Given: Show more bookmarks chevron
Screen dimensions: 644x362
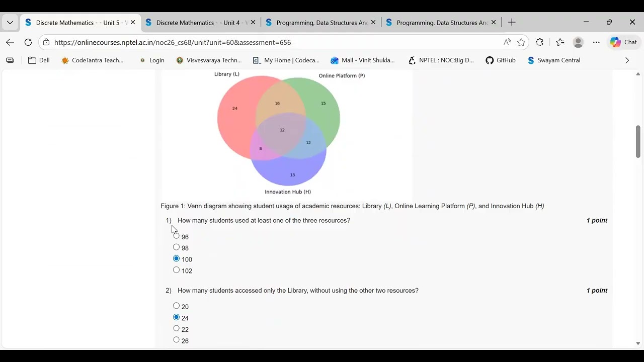Looking at the screenshot, I should pos(627,60).
